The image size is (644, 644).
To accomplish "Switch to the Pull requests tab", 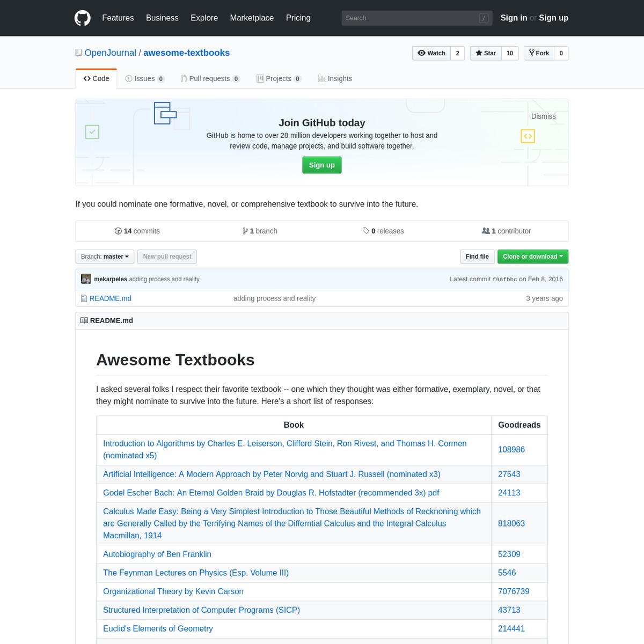I will 210,78.
